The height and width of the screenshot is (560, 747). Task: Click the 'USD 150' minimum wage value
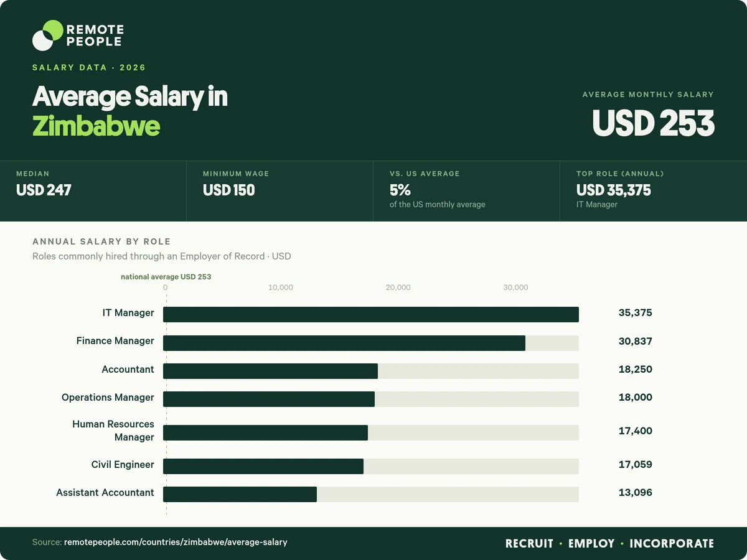[229, 190]
